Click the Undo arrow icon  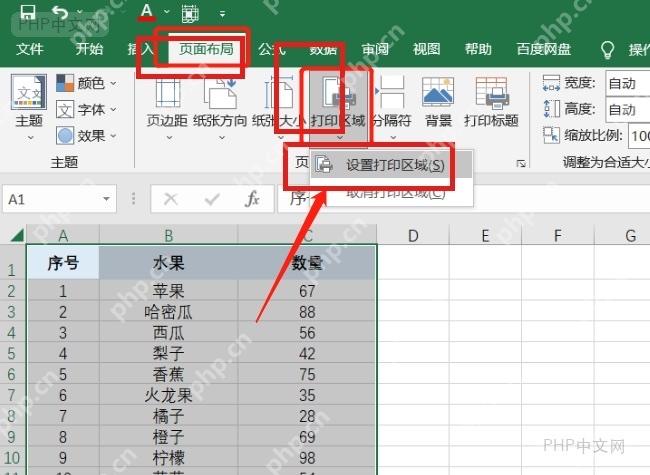pyautogui.click(x=61, y=12)
